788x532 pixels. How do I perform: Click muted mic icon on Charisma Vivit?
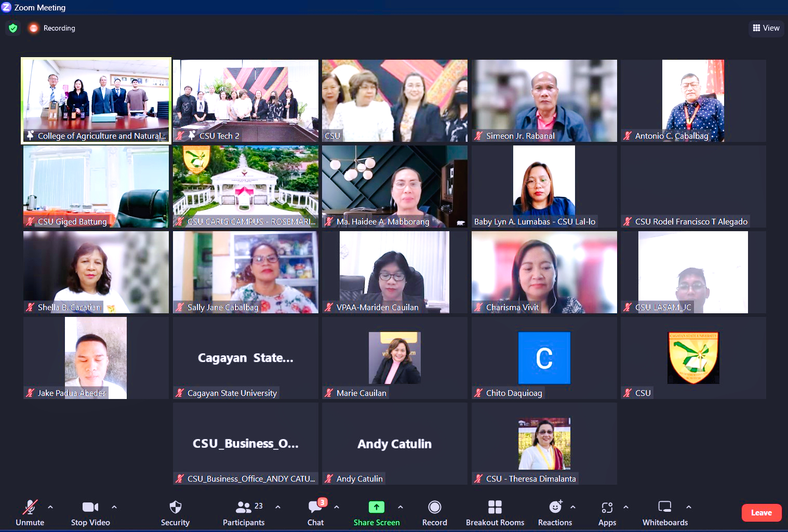coord(478,308)
